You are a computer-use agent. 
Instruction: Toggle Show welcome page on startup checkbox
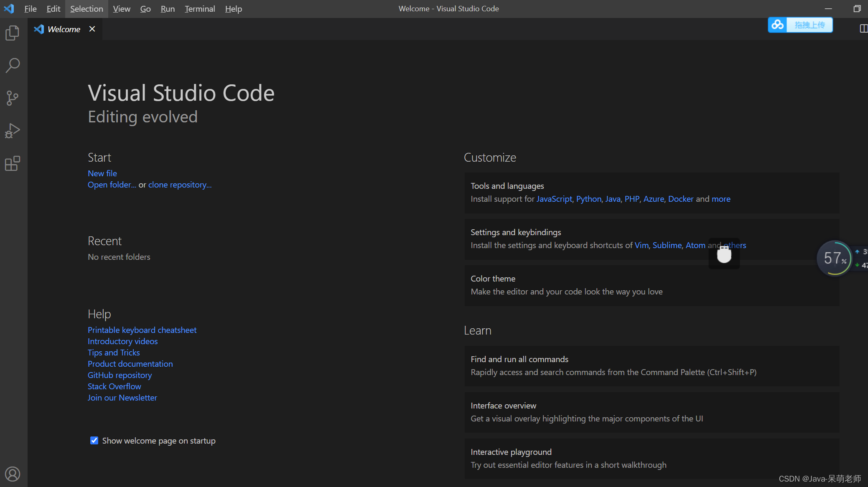(x=93, y=441)
